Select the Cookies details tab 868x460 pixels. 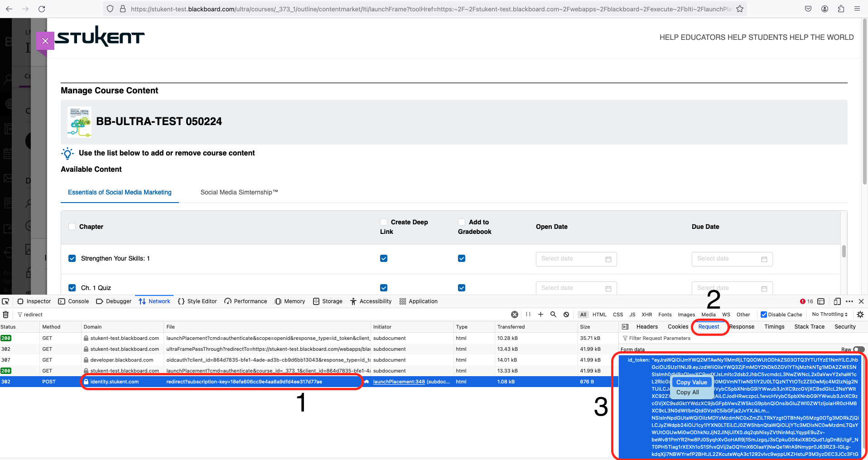tap(678, 327)
